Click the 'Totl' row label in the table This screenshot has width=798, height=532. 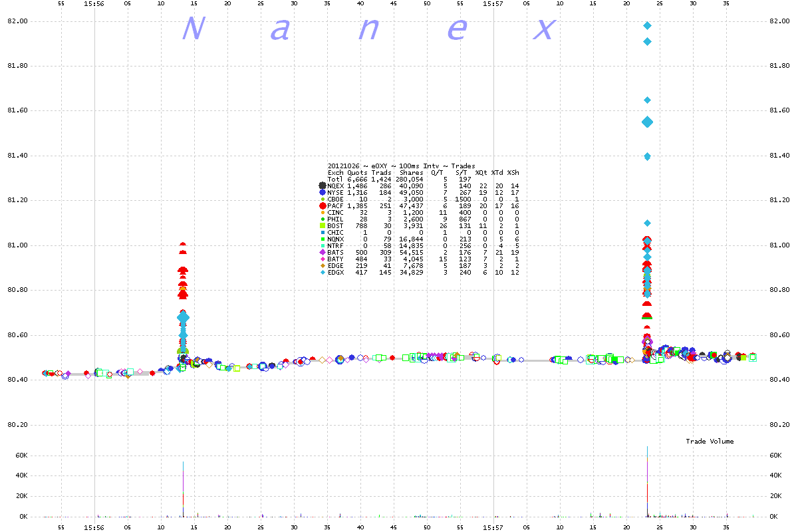[334, 179]
